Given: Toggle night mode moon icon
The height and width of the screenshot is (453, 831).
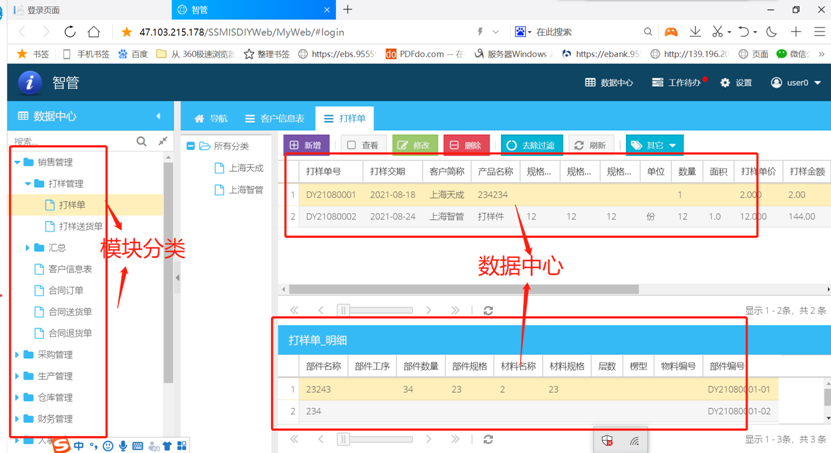Looking at the screenshot, I should (771, 32).
